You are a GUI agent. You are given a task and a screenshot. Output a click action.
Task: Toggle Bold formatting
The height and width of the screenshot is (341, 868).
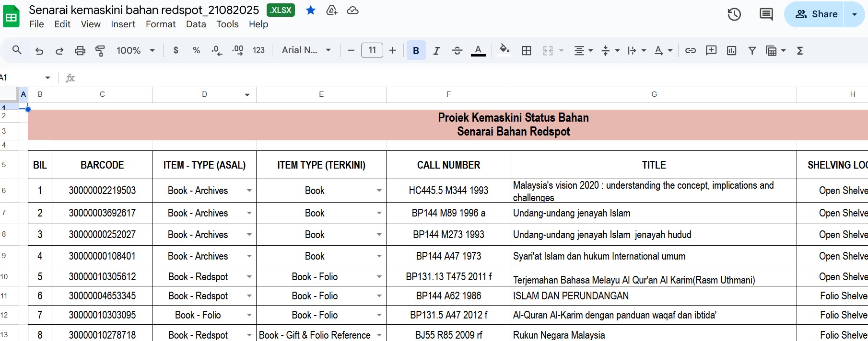coord(416,51)
